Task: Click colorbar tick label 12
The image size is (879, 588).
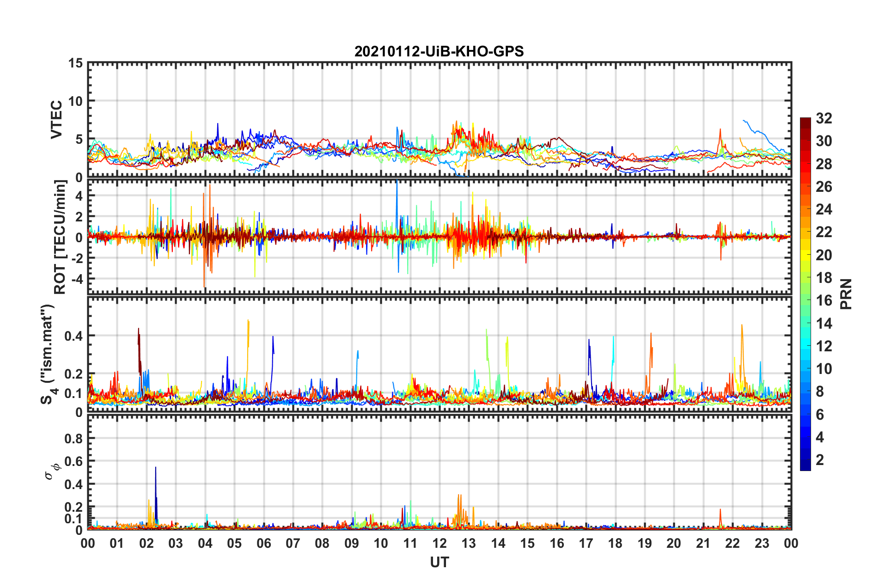Action: click(824, 346)
